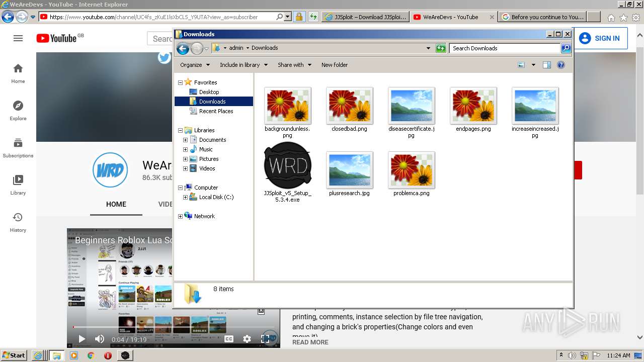Select JJSploit_v5_Setup_5.3.4.exe file
This screenshot has width=644, height=362.
coord(287,172)
